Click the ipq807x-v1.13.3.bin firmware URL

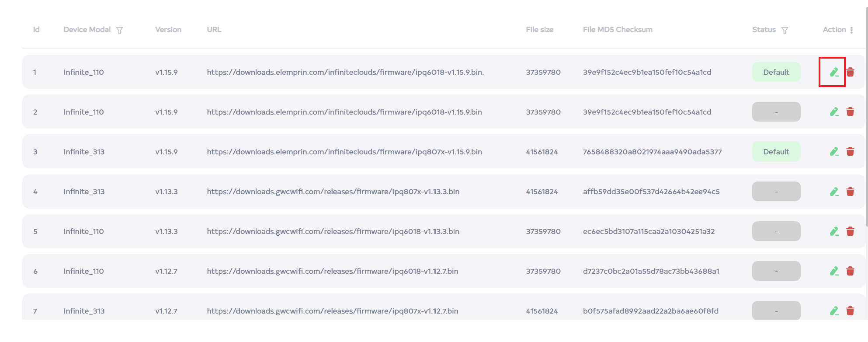333,192
